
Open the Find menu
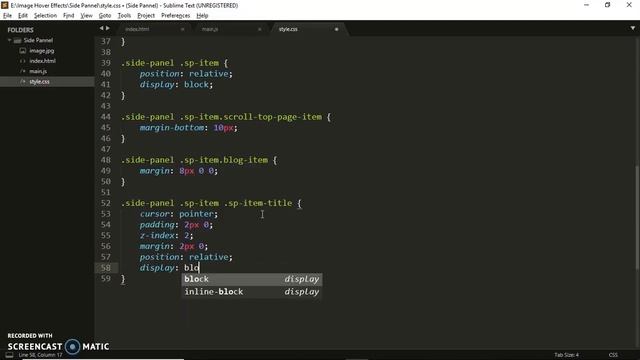pos(69,16)
